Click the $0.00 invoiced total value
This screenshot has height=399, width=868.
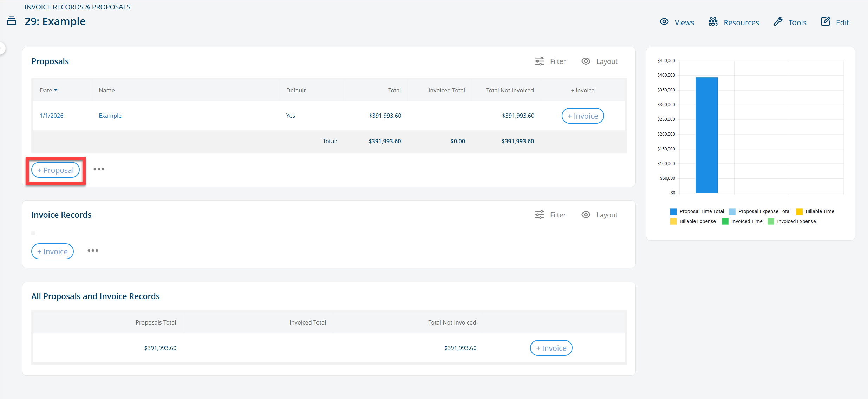[458, 141]
